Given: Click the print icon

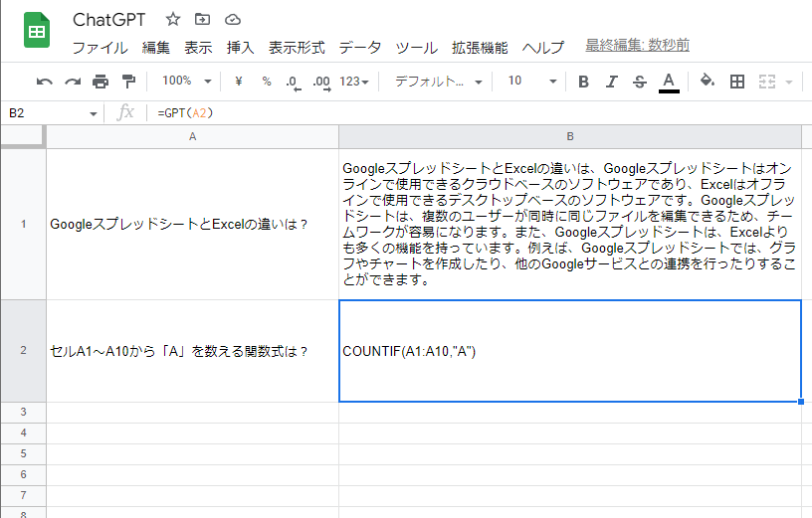Looking at the screenshot, I should click(101, 82).
